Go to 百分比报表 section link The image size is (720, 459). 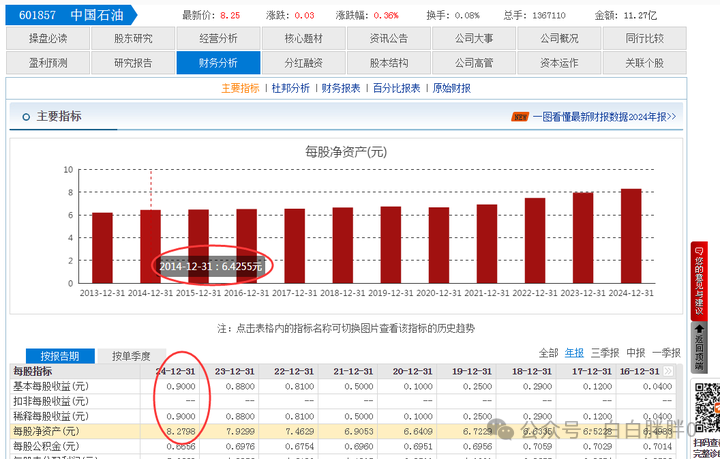point(396,88)
